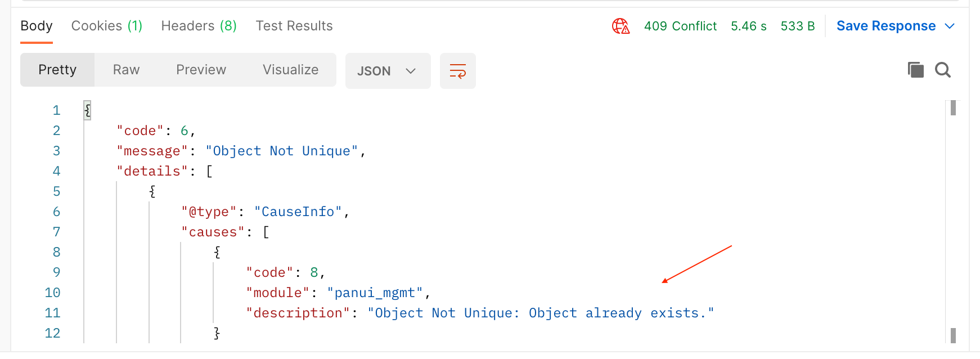Viewport: 980px width, 359px height.
Task: Go to the Test Results tab
Action: [294, 26]
